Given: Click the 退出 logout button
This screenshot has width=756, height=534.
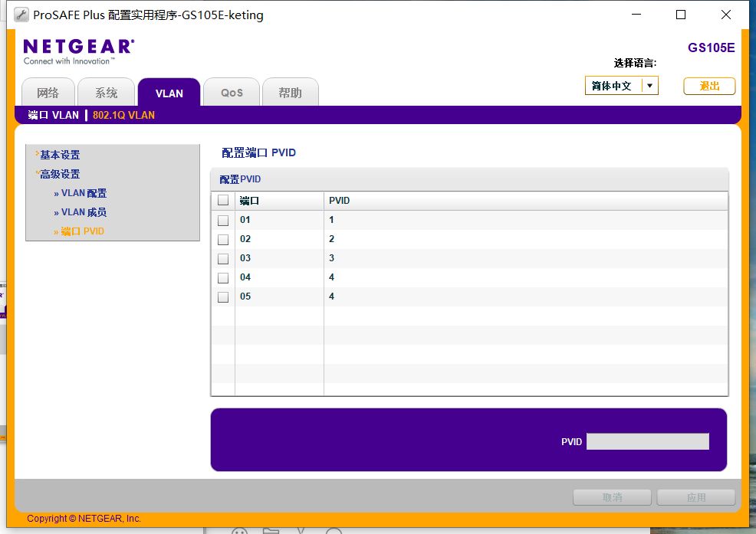Looking at the screenshot, I should [709, 87].
